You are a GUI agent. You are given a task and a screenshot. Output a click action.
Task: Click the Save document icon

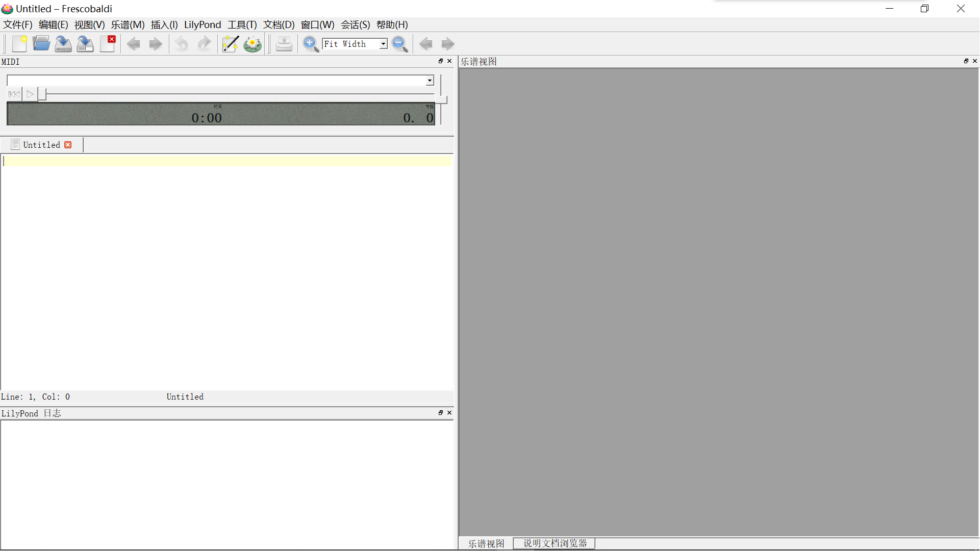click(x=63, y=44)
